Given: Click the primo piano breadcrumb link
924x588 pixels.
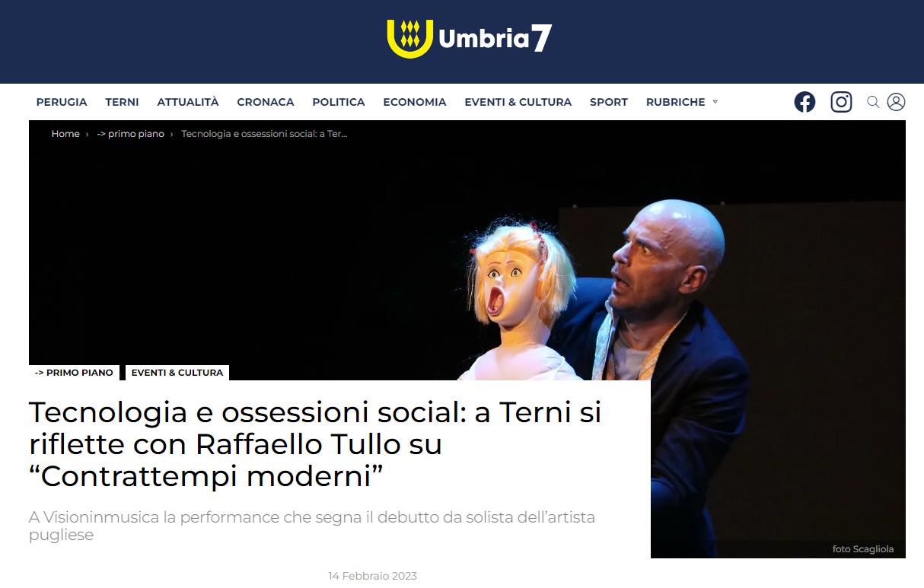Looking at the screenshot, I should tap(130, 134).
